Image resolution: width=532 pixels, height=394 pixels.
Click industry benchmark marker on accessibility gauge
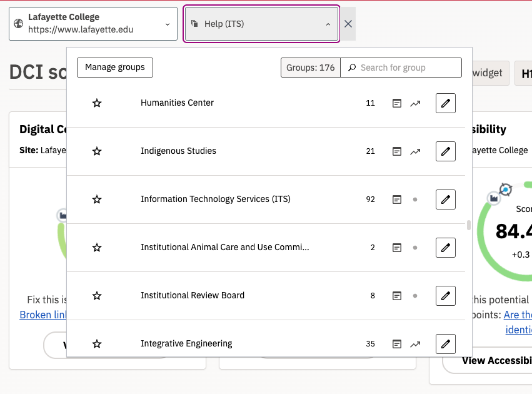pos(494,198)
